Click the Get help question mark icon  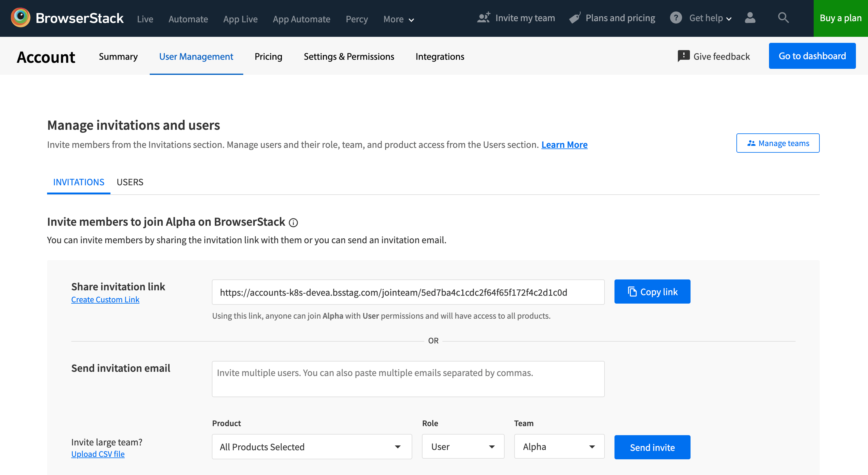[x=676, y=18]
